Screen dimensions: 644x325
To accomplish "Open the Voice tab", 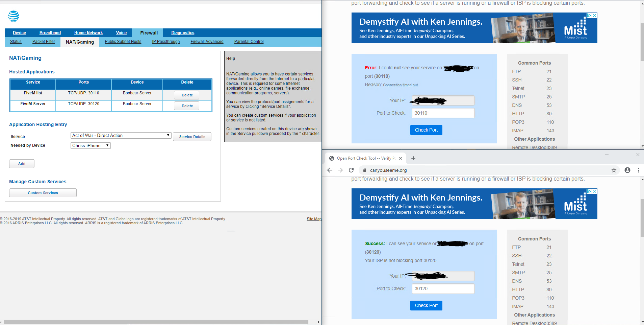I will point(121,33).
